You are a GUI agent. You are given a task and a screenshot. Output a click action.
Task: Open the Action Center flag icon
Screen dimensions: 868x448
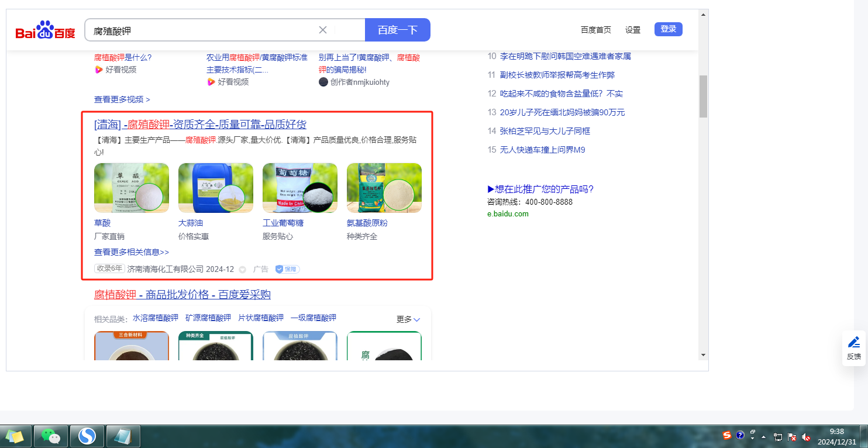pyautogui.click(x=792, y=437)
